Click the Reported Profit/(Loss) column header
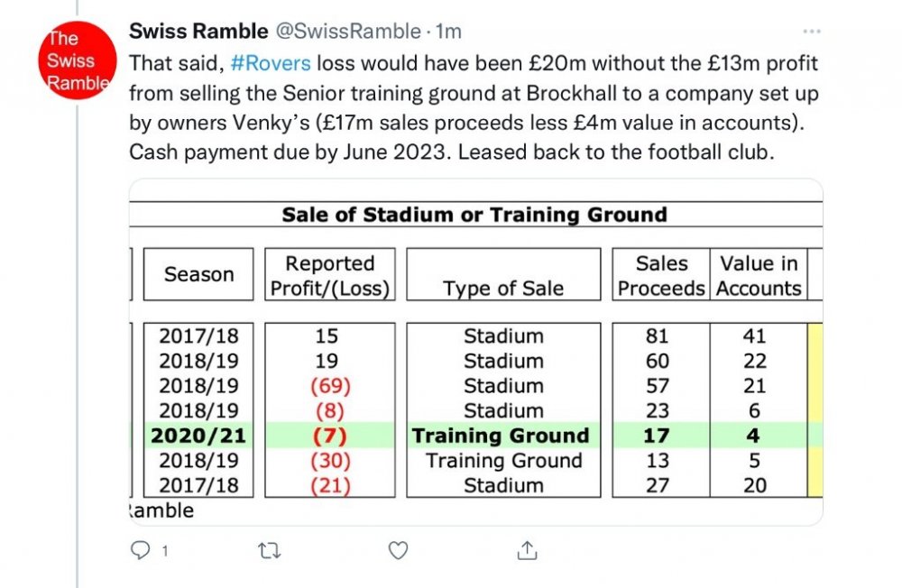Screen dimensions: 902x588 pyautogui.click(x=329, y=275)
